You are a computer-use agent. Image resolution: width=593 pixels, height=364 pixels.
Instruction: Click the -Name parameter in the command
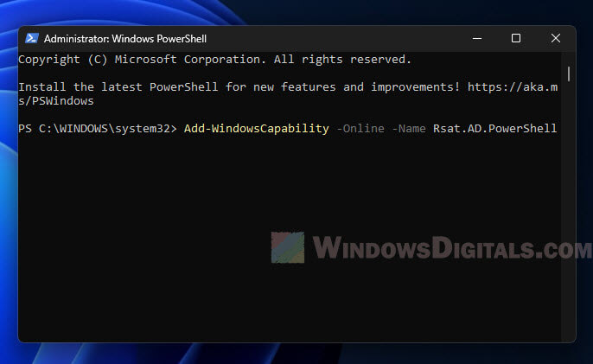tap(409, 129)
